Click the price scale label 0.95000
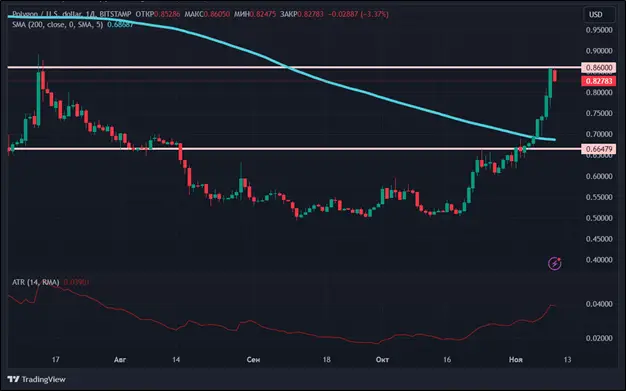 point(599,30)
